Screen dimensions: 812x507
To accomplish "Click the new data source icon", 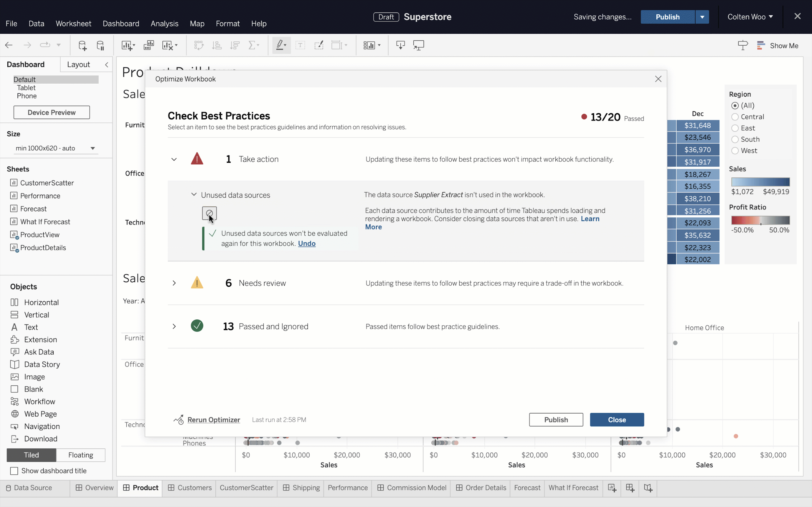I will click(82, 45).
